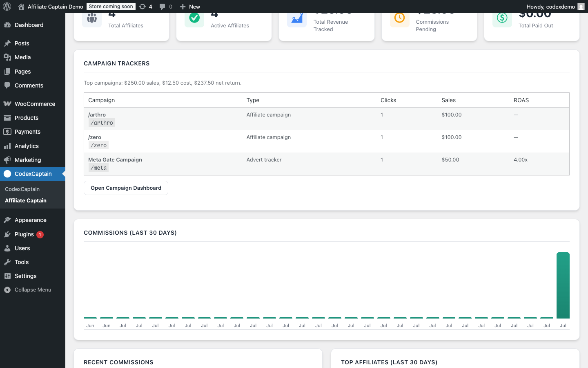Click the Media library icon

click(x=7, y=57)
